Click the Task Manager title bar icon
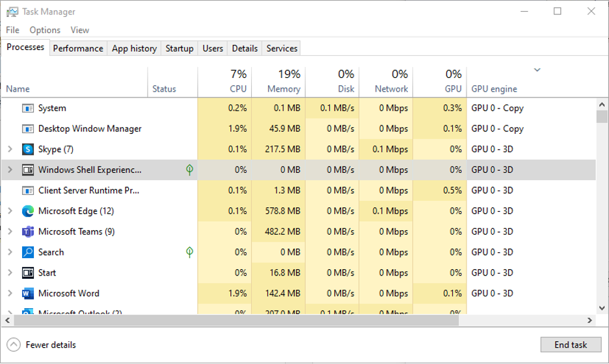The image size is (609, 364). 12,12
